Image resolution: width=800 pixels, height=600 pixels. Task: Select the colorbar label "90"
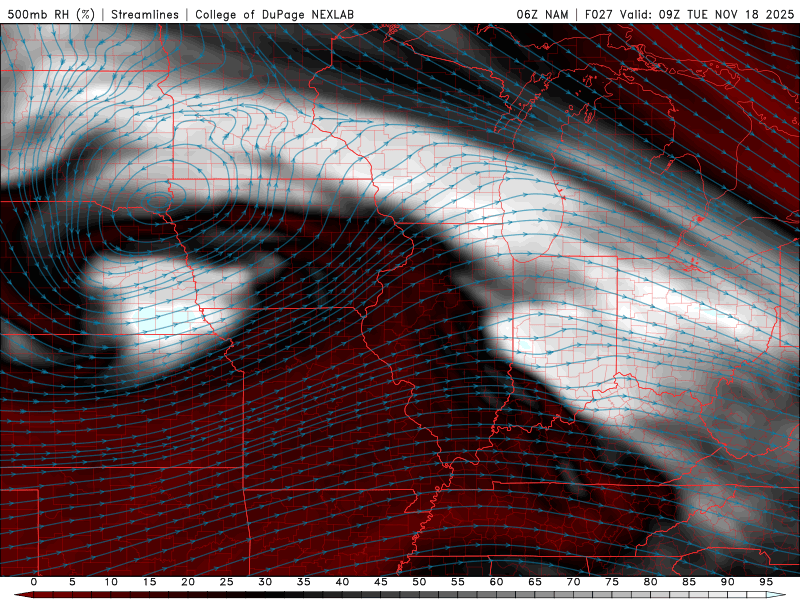click(x=727, y=582)
